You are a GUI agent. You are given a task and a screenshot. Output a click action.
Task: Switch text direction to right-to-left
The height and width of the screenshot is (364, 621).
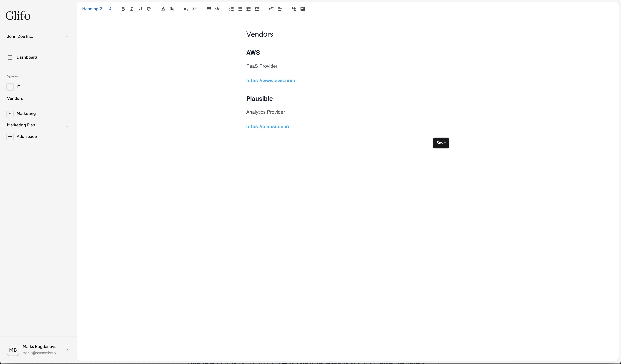tap(271, 9)
